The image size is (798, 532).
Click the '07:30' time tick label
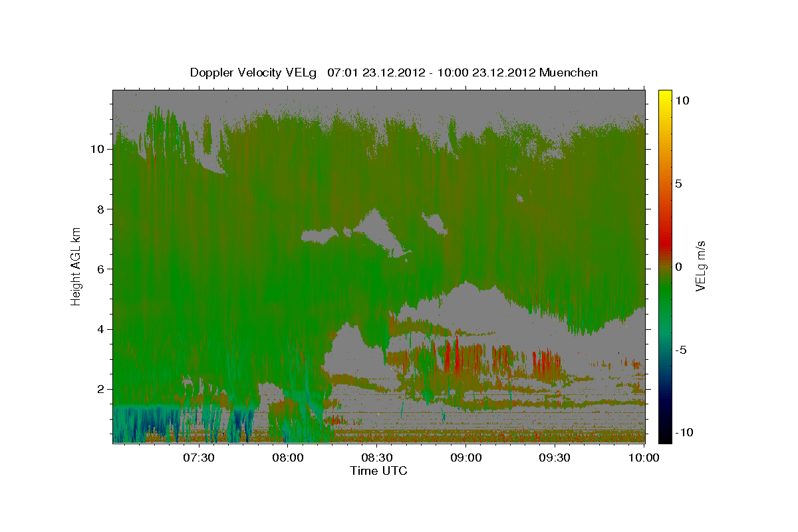point(199,458)
